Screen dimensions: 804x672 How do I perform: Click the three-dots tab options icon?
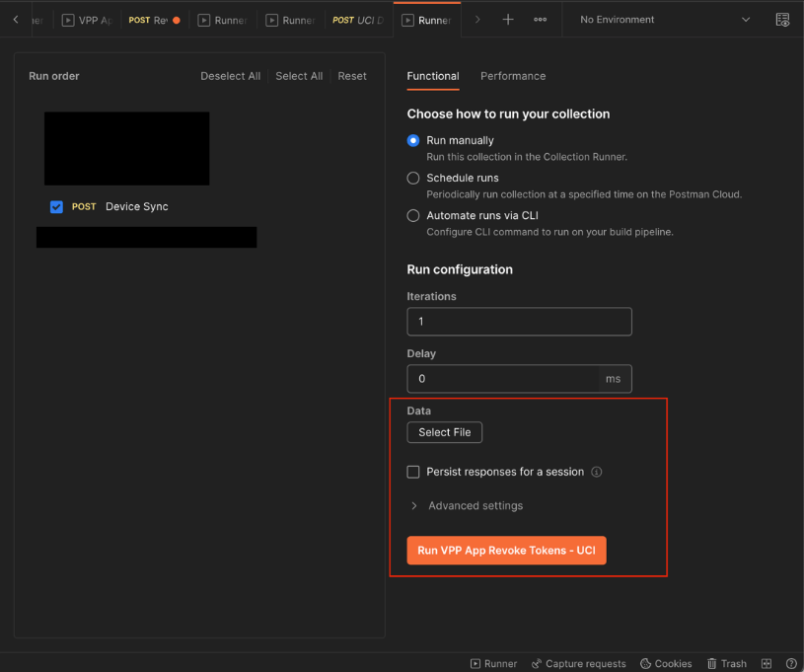(540, 20)
